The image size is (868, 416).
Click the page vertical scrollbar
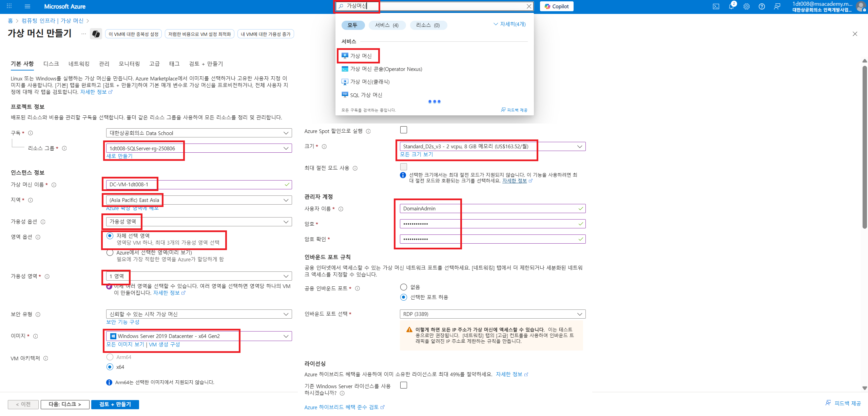click(x=864, y=146)
